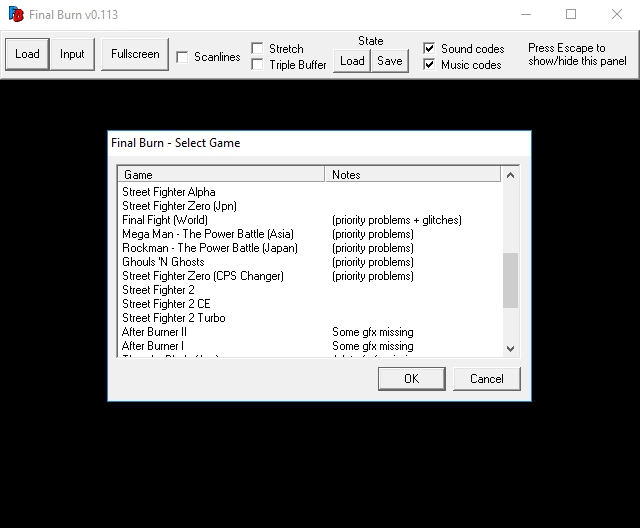Select After Burner II in the list
The width and height of the screenshot is (640, 528).
click(154, 332)
